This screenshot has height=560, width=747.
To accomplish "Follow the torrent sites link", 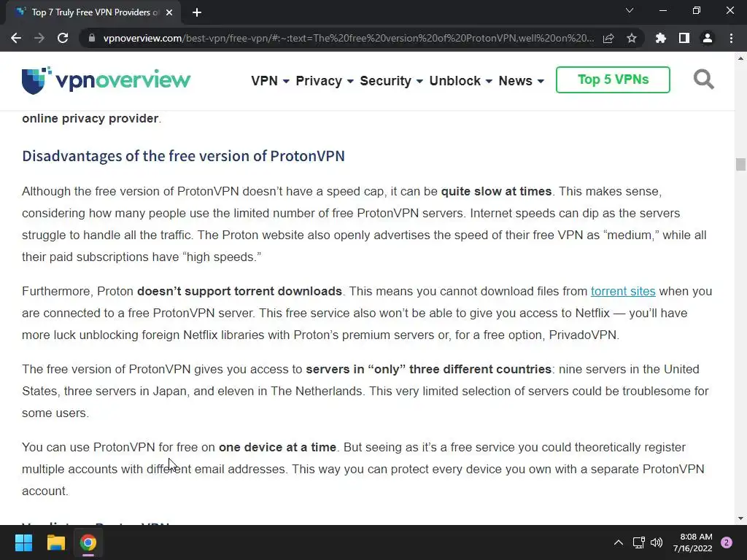I will (623, 291).
